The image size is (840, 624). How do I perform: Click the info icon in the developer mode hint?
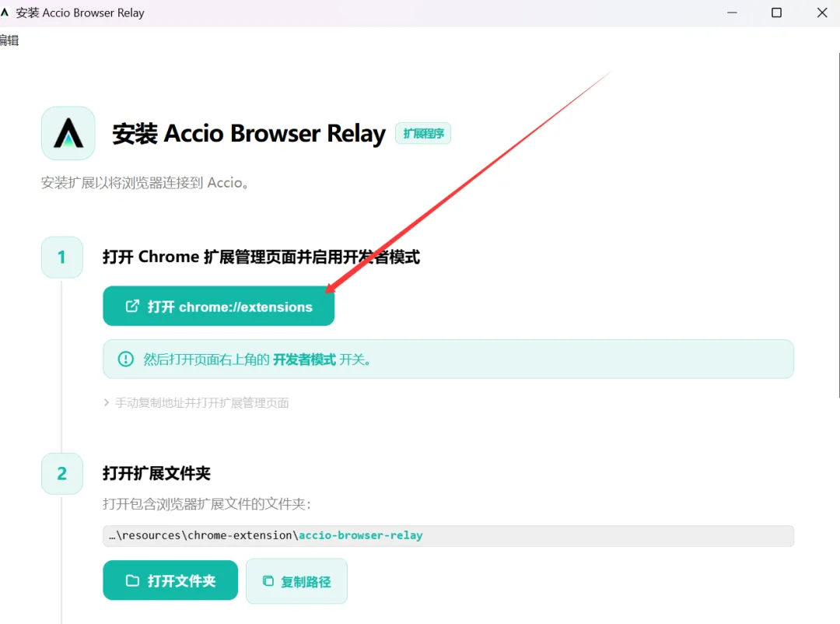coord(125,359)
